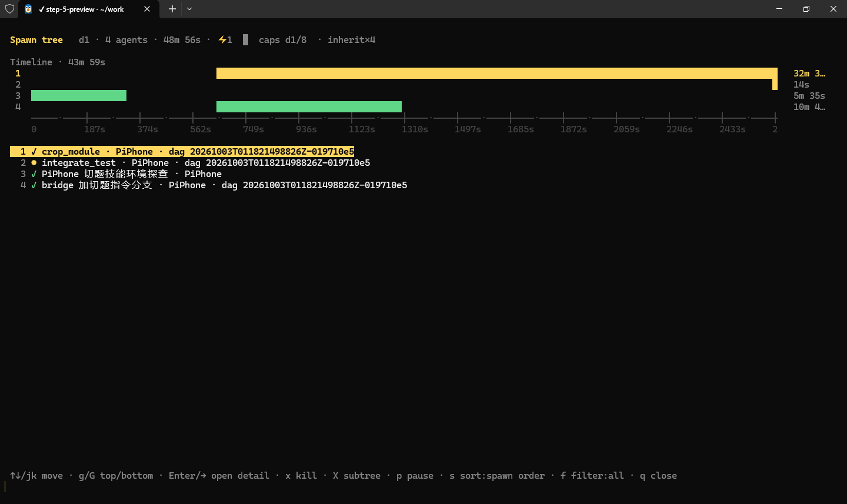Click the '5m 35s' duration label
Viewport: 847px width, 504px height.
pos(809,96)
